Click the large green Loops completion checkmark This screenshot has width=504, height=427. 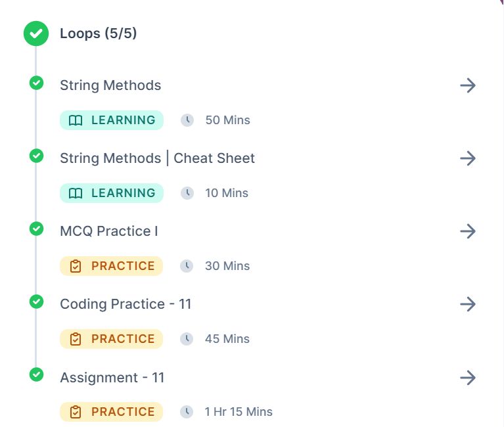(x=36, y=34)
